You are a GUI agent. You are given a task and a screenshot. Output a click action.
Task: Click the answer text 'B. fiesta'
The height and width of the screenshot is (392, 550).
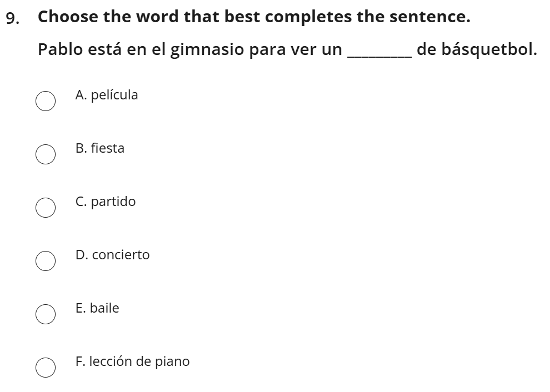click(100, 149)
